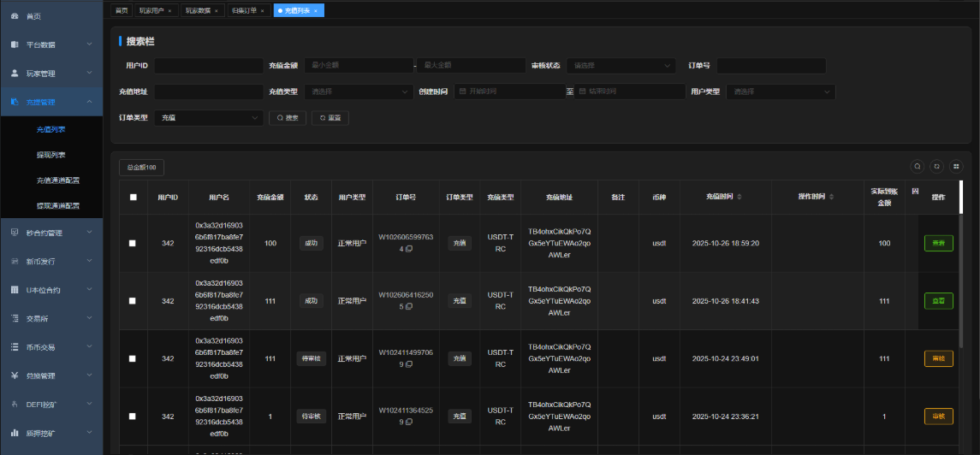Open the column grid settings icon

tap(956, 167)
